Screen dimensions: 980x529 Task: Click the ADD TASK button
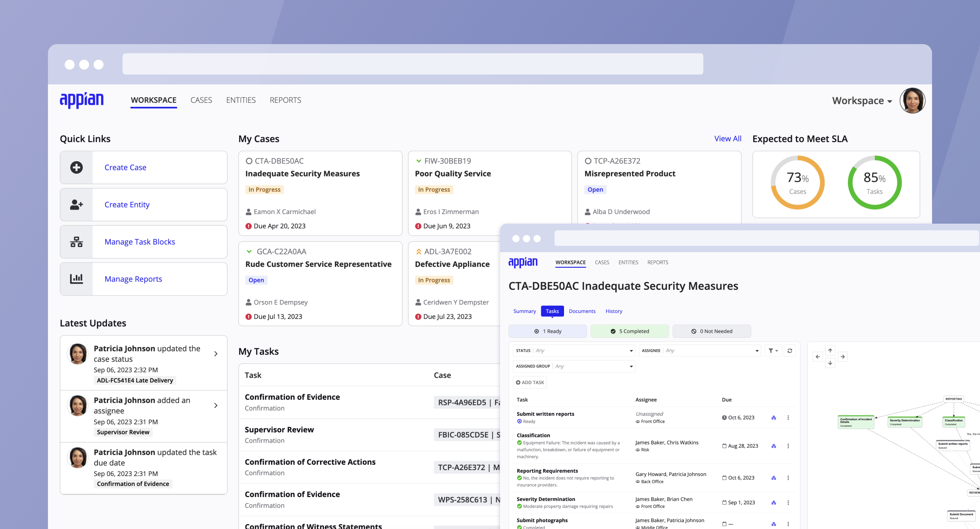[529, 382]
